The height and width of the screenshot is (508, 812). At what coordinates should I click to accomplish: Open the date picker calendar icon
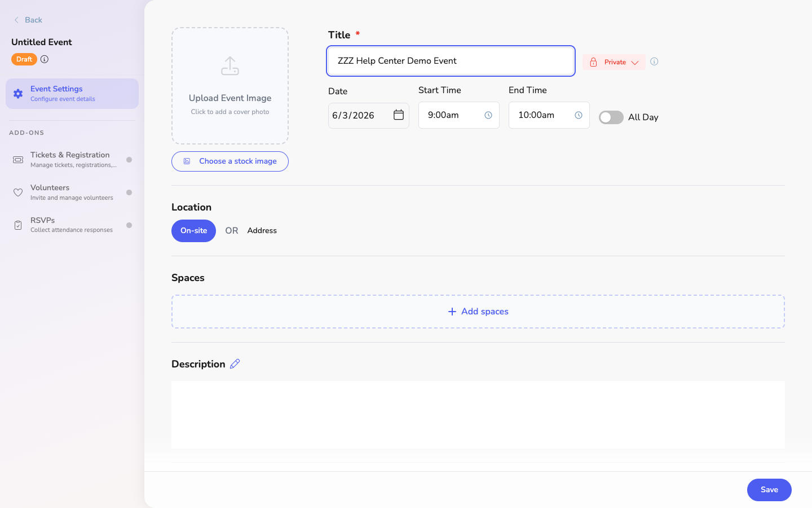pyautogui.click(x=399, y=115)
